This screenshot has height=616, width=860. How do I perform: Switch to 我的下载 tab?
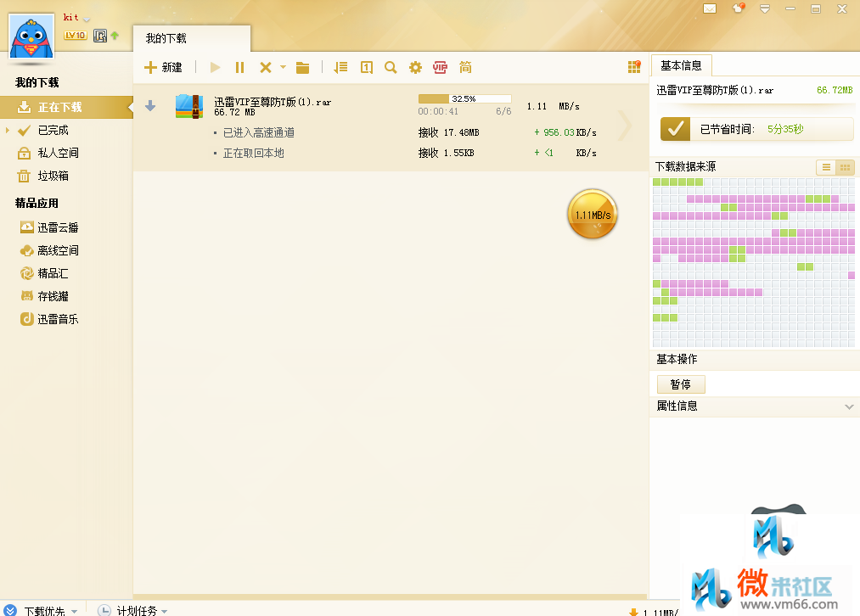coord(191,38)
